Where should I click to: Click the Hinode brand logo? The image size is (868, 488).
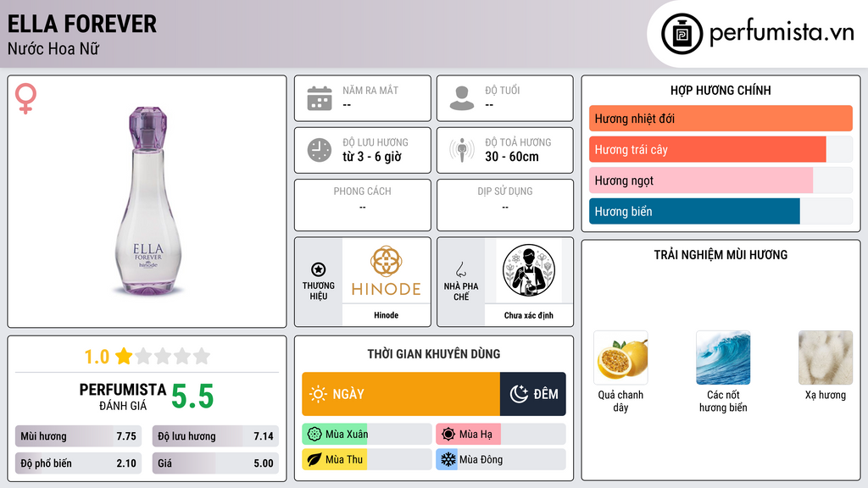386,270
